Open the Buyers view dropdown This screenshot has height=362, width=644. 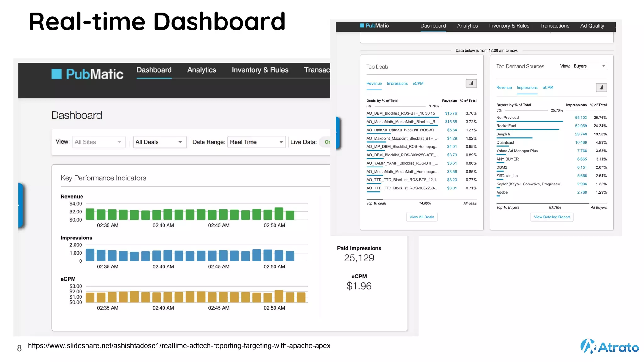tap(589, 66)
